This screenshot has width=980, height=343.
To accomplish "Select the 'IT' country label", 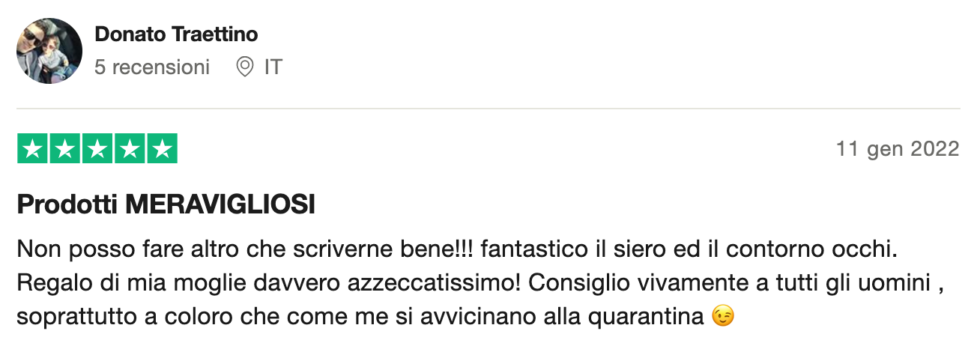I will (x=273, y=67).
